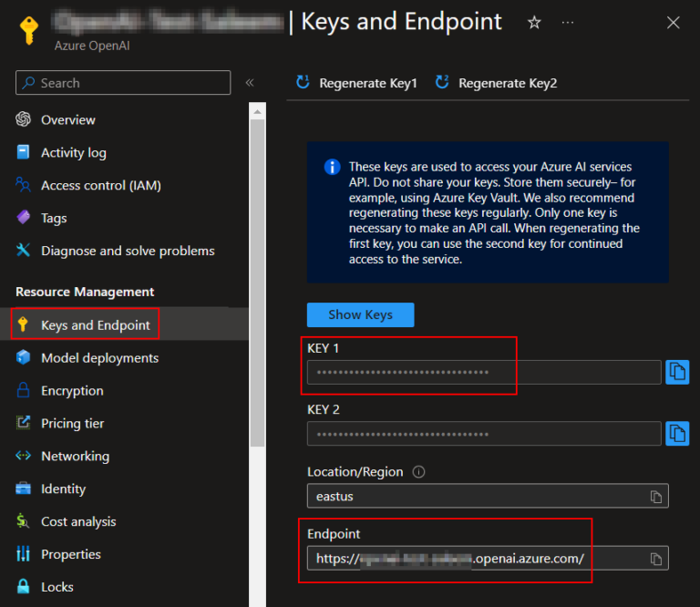700x607 pixels.
Task: Open the more options ellipsis menu
Action: 568,23
